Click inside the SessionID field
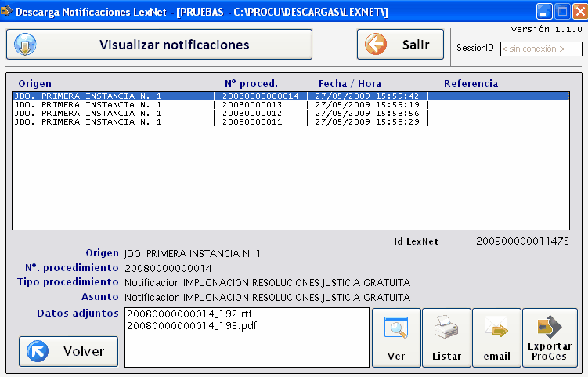Image resolution: width=588 pixels, height=377 pixels. pyautogui.click(x=541, y=49)
